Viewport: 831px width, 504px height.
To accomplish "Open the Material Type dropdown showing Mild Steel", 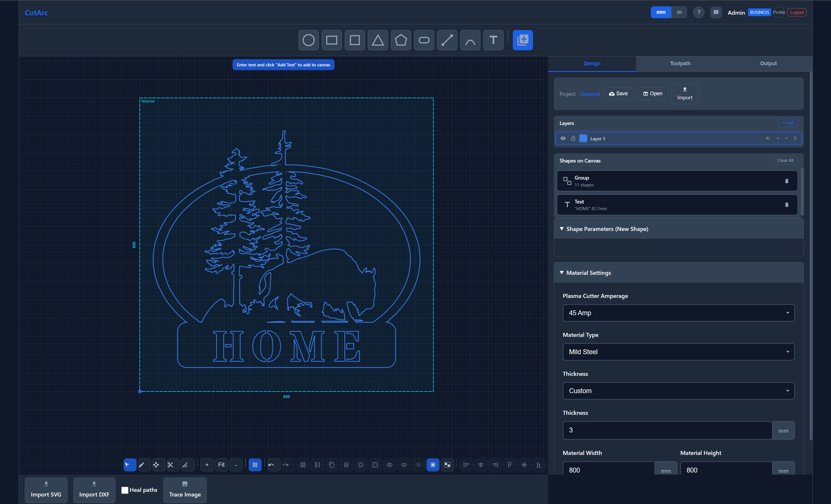I will [678, 352].
